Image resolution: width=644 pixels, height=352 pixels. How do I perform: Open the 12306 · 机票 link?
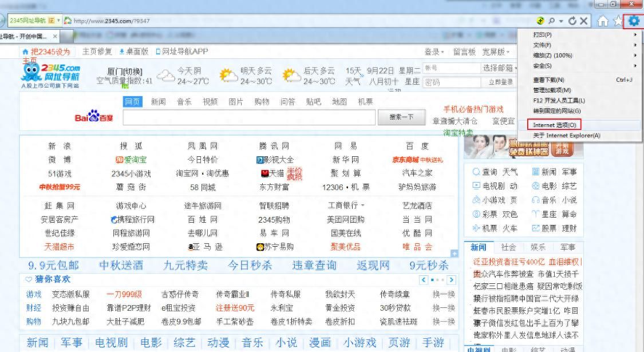click(346, 187)
